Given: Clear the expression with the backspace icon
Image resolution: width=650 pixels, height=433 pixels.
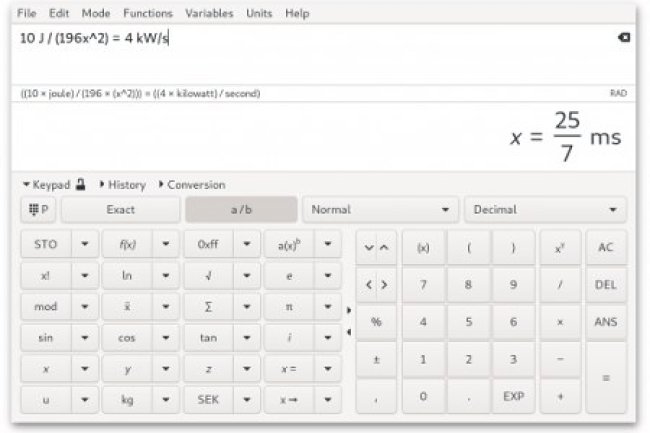Looking at the screenshot, I should click(x=624, y=38).
